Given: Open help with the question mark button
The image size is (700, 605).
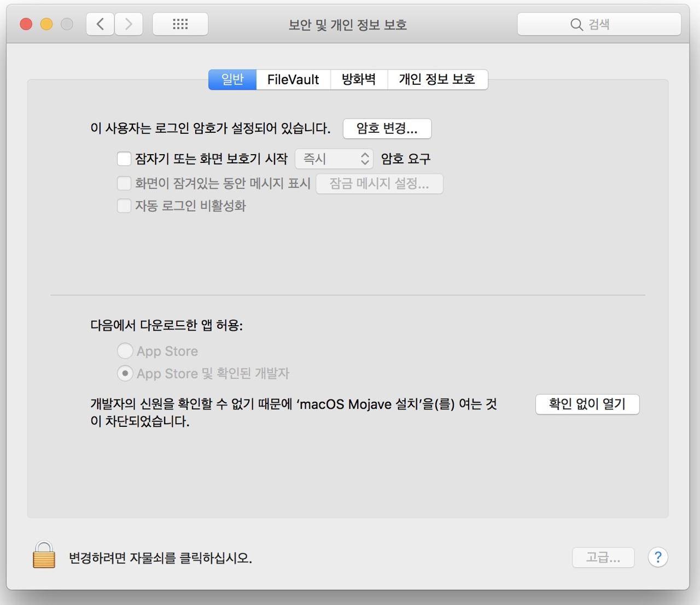Looking at the screenshot, I should 658,557.
